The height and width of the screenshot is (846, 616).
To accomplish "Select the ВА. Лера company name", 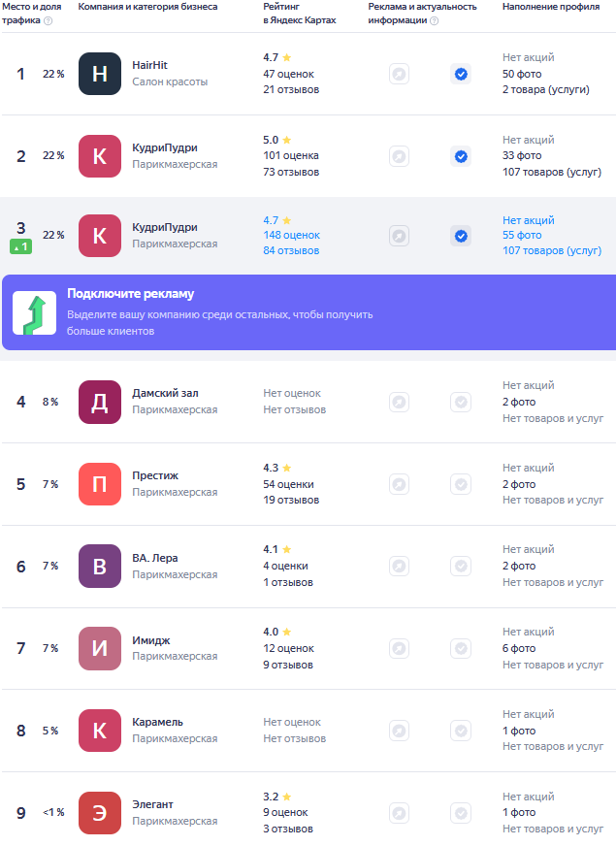I will point(155,558).
